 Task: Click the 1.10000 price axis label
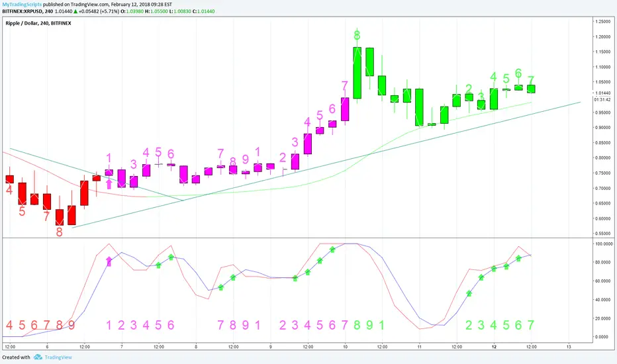[x=603, y=68]
